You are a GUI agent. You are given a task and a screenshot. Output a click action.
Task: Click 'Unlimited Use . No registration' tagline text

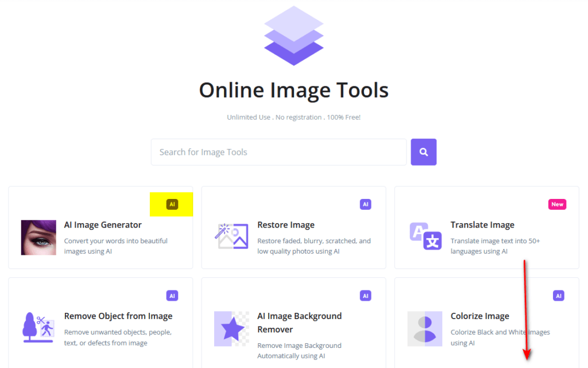pyautogui.click(x=293, y=117)
